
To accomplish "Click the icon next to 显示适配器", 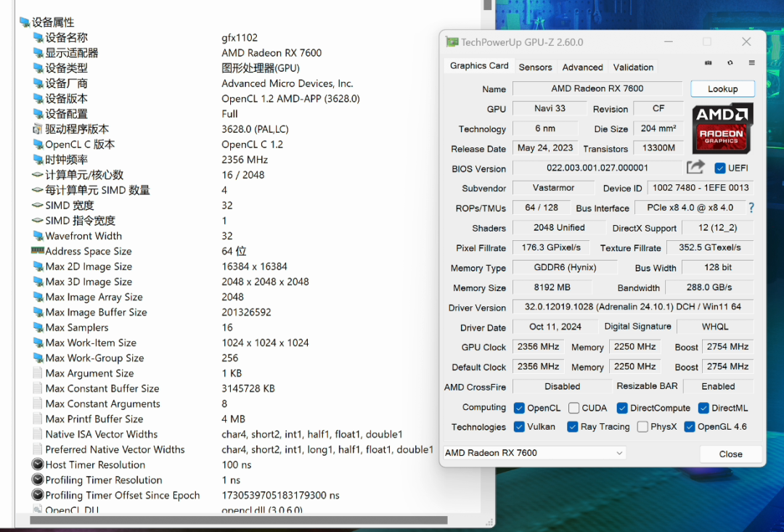I will pos(38,52).
